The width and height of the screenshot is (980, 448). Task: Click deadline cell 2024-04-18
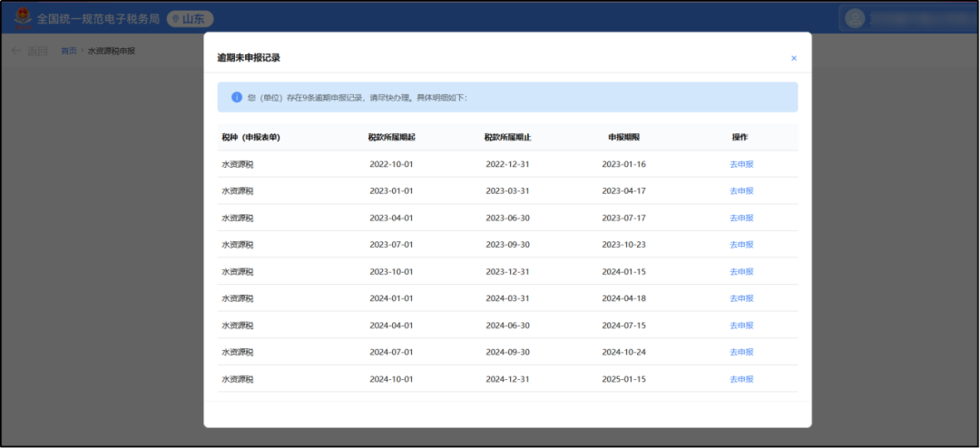tap(623, 298)
